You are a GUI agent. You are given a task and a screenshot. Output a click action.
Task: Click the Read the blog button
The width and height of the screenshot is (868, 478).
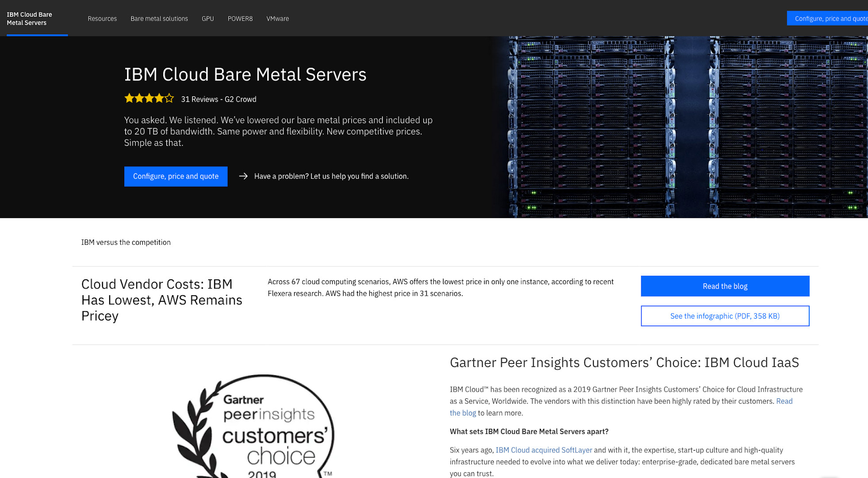(724, 286)
